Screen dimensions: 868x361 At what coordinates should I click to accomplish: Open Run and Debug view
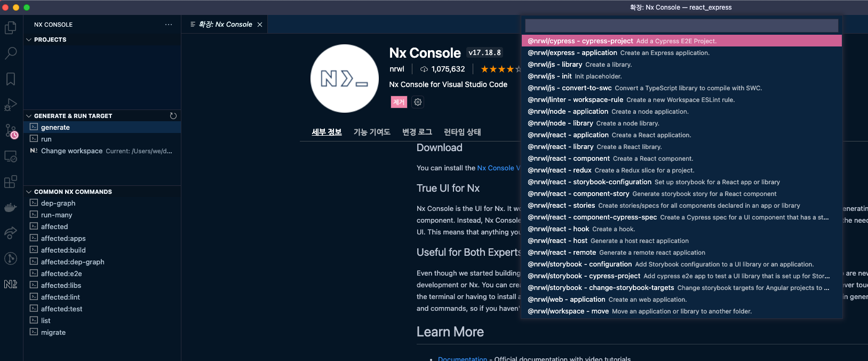pos(11,105)
